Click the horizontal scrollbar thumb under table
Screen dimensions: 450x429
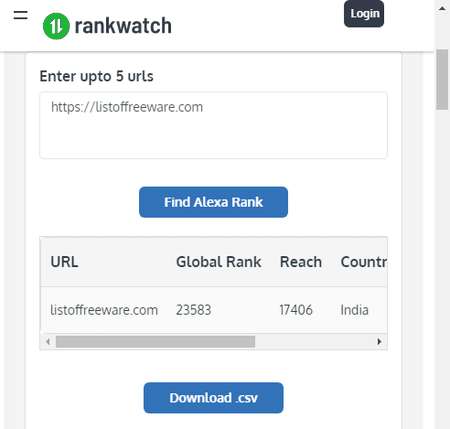155,342
